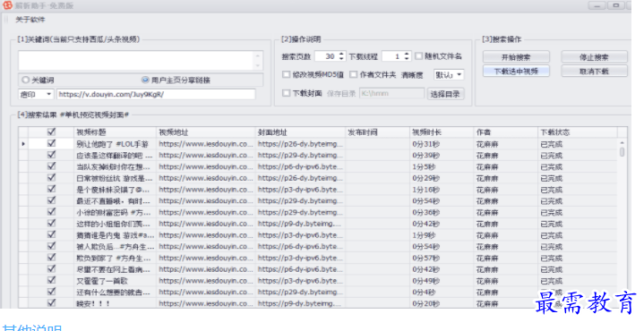
Task: Click the app logo in the title bar
Action: pyautogui.click(x=7, y=5)
